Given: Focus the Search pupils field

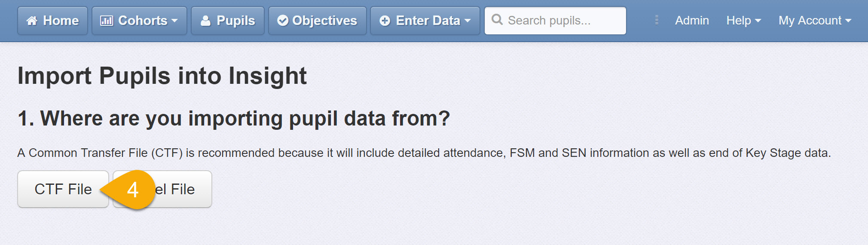Looking at the screenshot, I should (555, 21).
